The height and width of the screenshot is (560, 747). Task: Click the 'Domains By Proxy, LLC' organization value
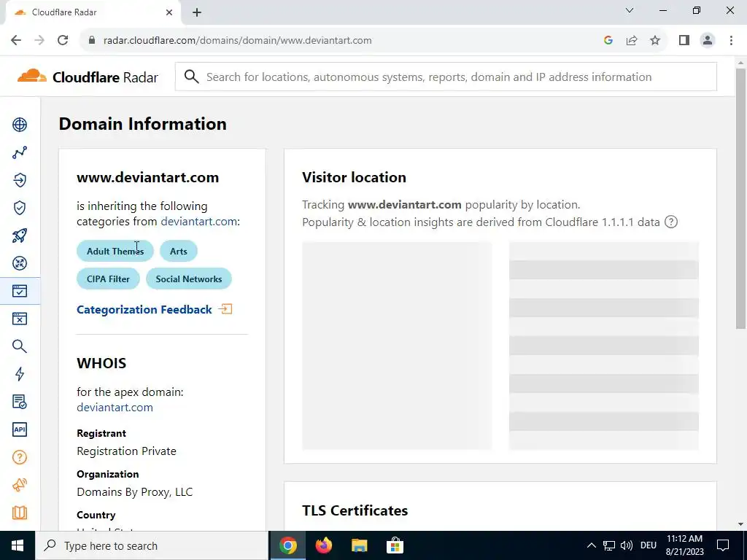click(x=135, y=492)
